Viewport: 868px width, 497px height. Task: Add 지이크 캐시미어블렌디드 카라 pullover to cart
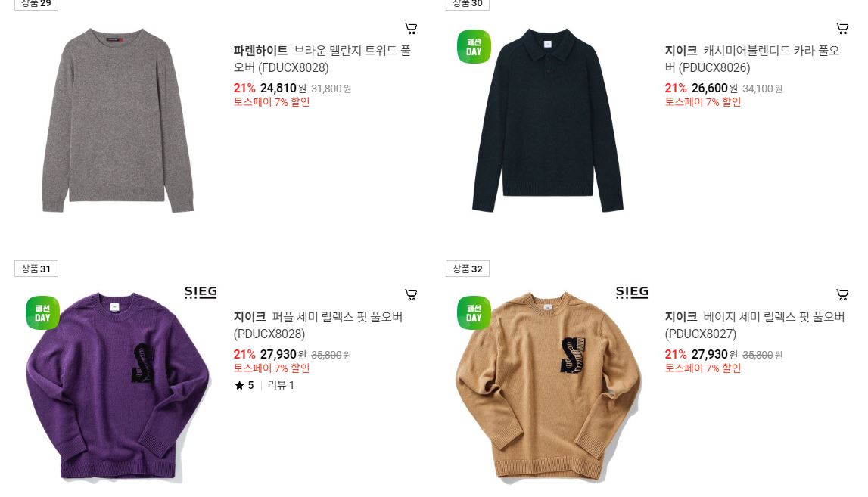(x=842, y=28)
